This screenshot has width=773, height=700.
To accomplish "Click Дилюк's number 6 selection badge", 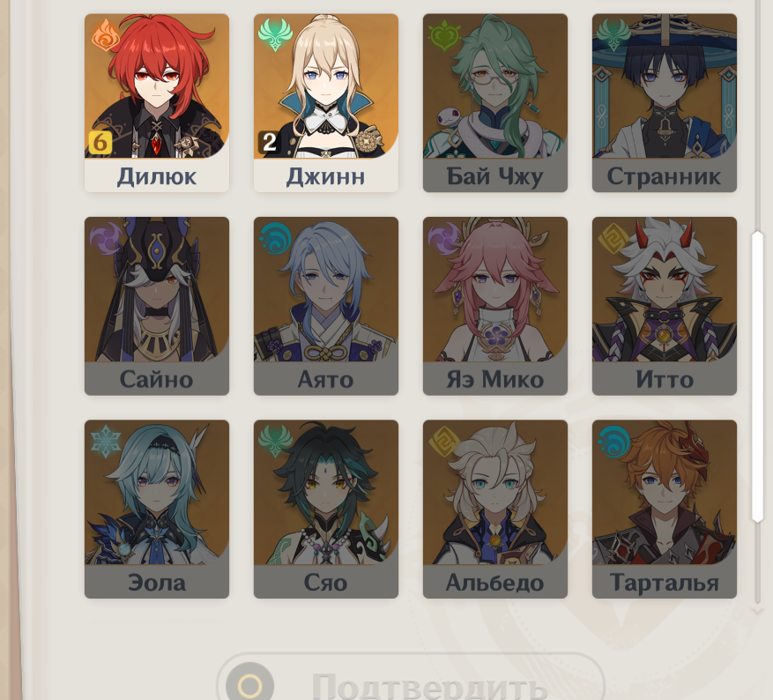I will click(100, 143).
